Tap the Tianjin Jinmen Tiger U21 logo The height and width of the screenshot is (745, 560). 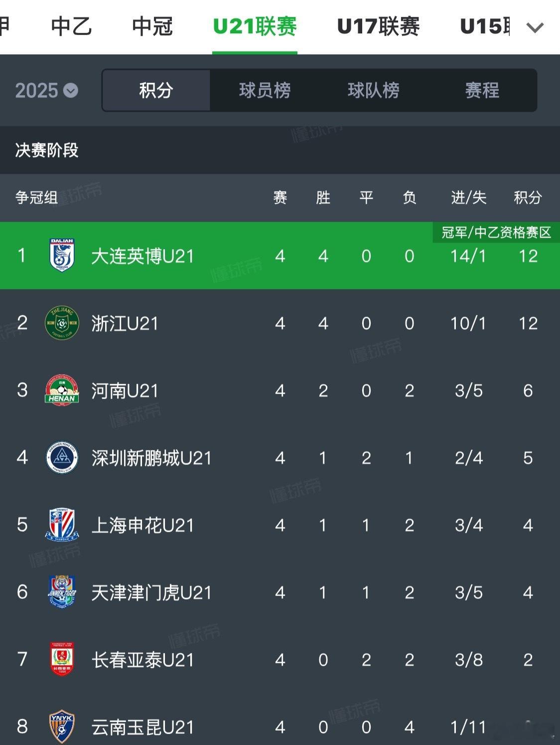[x=62, y=592]
